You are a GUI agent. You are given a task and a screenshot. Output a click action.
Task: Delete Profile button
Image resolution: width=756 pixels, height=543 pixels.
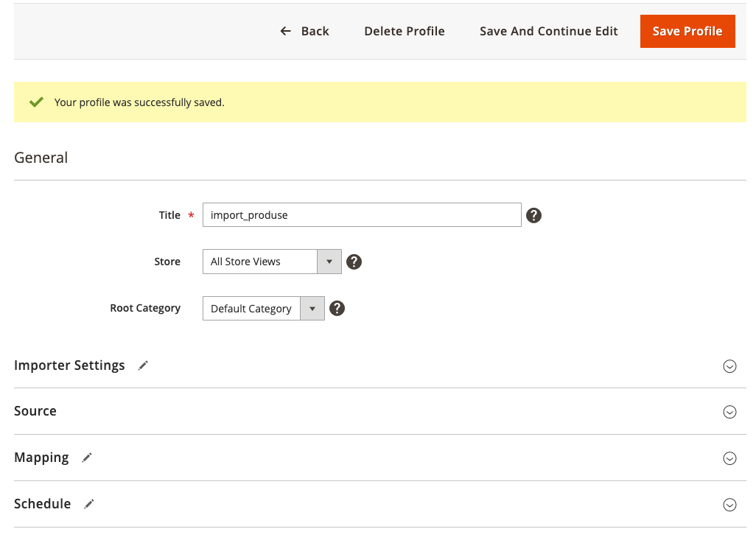(x=405, y=32)
